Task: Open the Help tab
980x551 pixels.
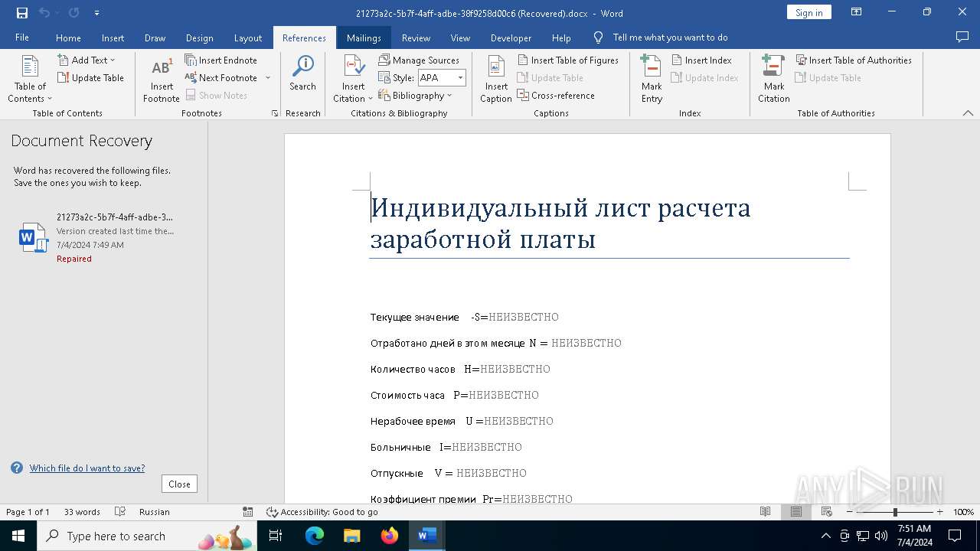Action: coord(561,37)
